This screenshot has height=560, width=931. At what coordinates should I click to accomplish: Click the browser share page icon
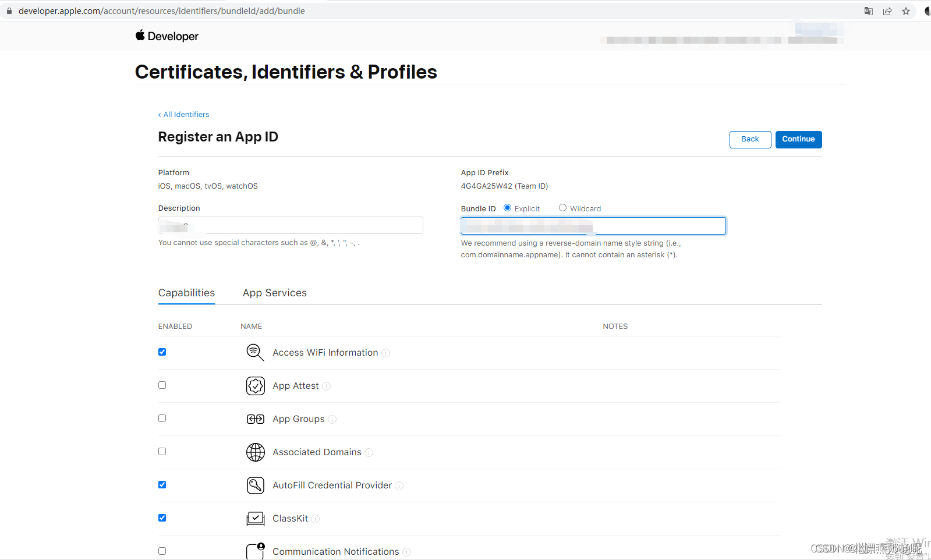coord(887,11)
